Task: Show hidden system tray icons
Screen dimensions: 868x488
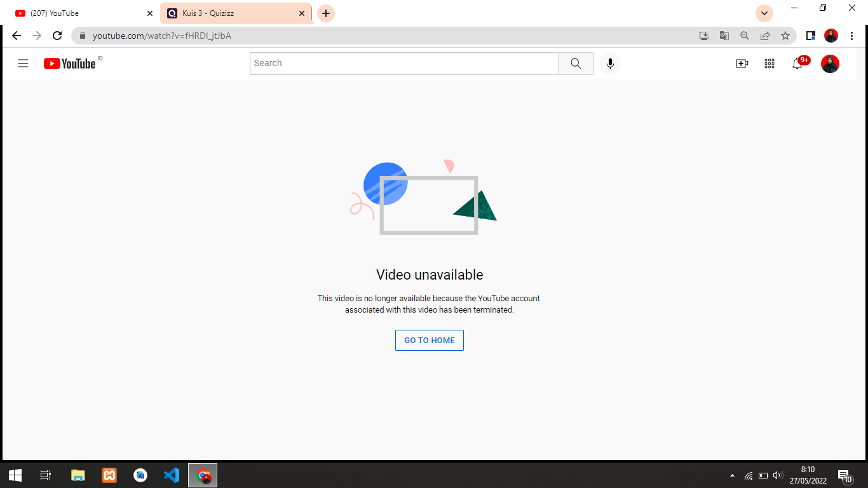Action: [732, 475]
